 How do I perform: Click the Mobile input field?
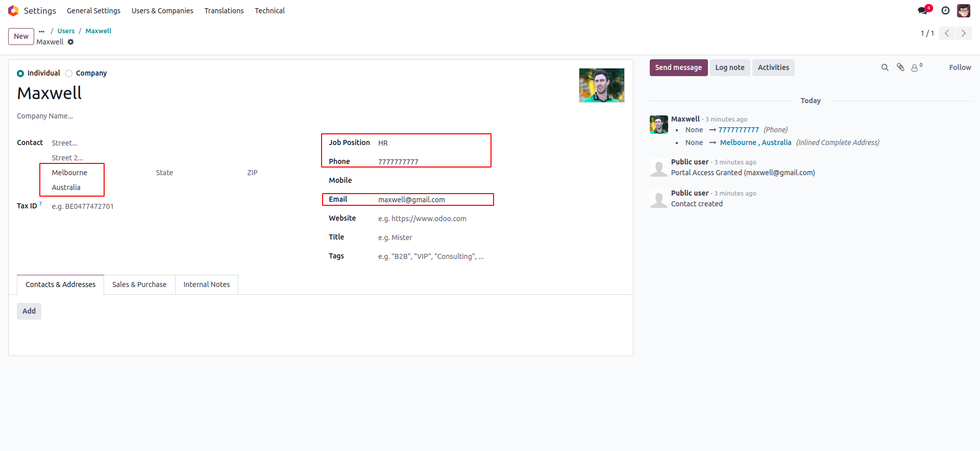pos(434,180)
